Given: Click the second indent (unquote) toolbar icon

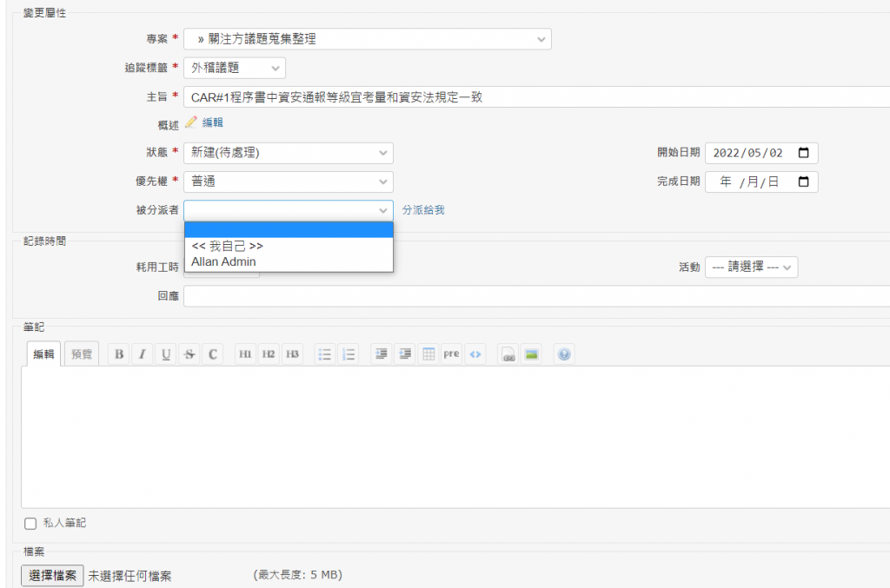Looking at the screenshot, I should point(405,353).
